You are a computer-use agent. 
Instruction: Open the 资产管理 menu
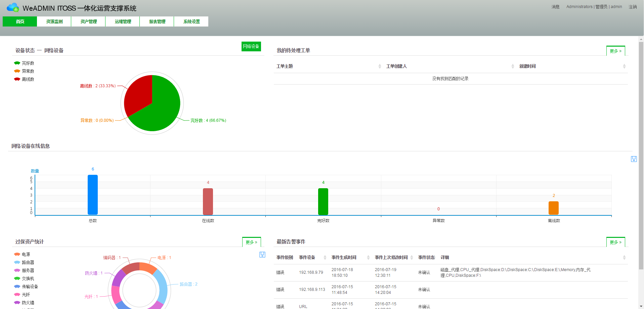tap(88, 21)
